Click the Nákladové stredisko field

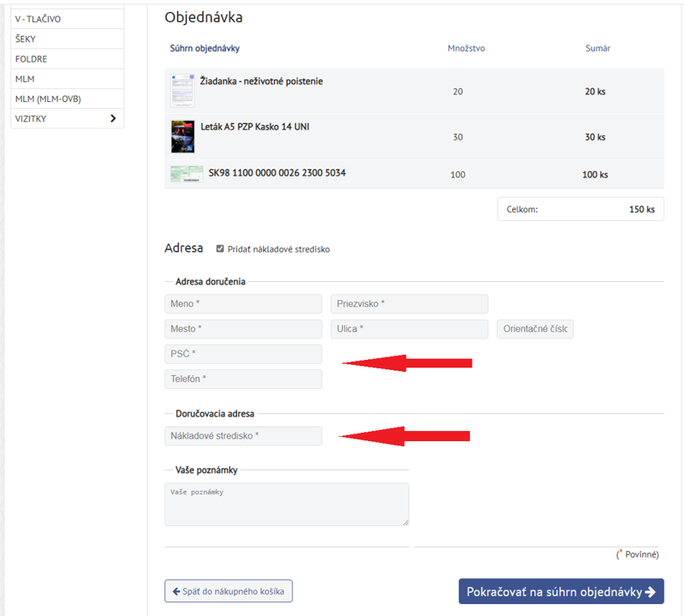click(243, 436)
